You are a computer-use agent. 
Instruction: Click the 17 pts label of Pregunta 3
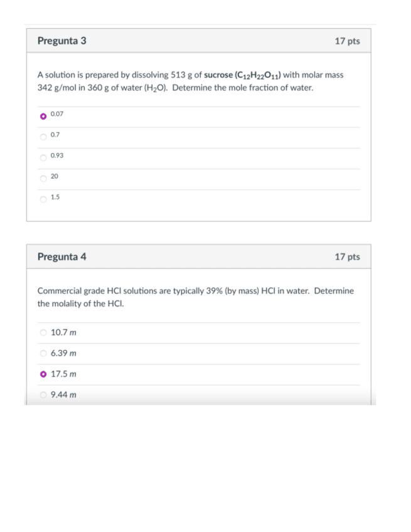click(x=347, y=41)
